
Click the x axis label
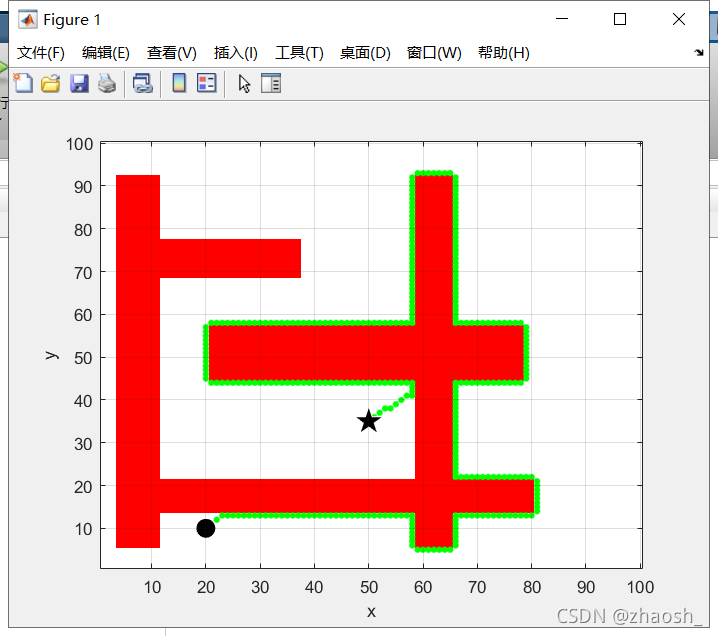(x=371, y=612)
